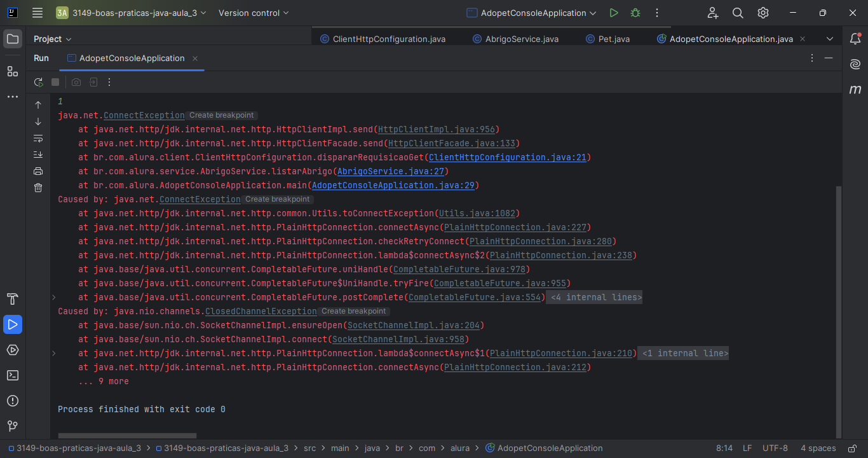Expand the 4 internal lines fold
Screen dimensions: 868x458
click(x=594, y=297)
